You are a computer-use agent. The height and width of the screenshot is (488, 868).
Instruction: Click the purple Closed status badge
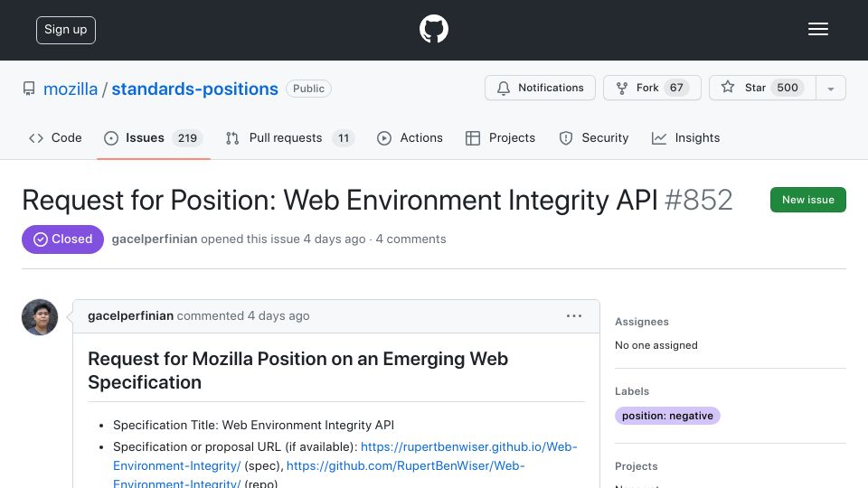point(62,239)
